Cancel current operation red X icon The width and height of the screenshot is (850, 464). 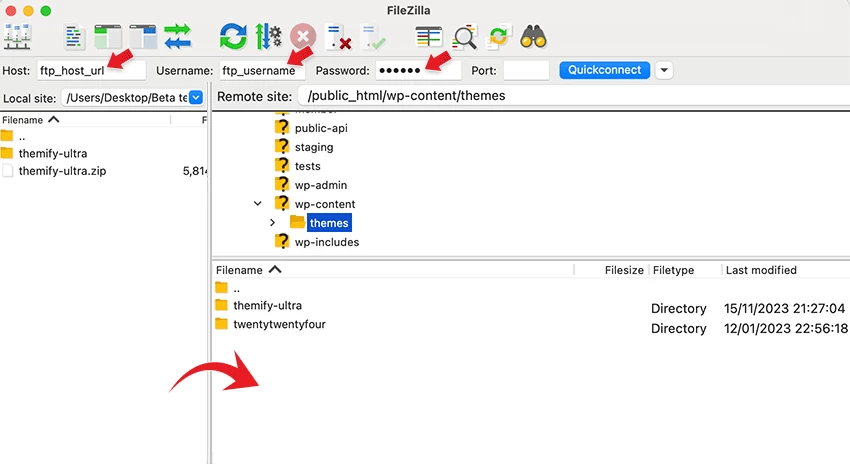302,37
